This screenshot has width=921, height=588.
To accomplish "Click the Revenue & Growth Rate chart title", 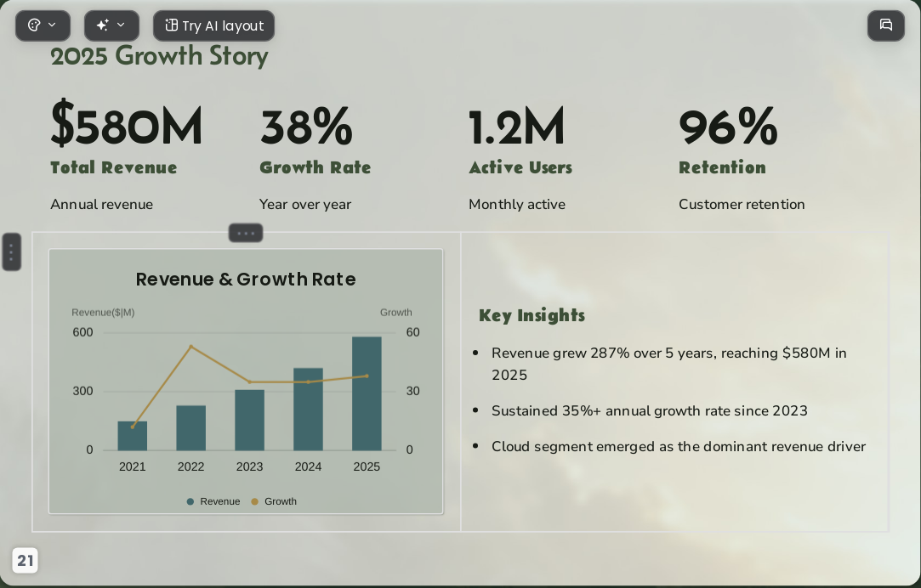I will point(246,279).
